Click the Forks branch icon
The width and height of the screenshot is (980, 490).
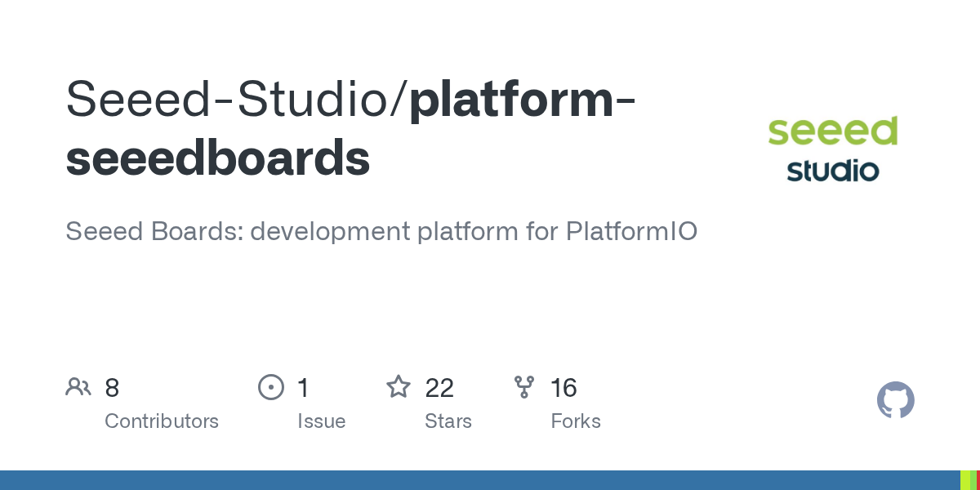[x=523, y=387]
